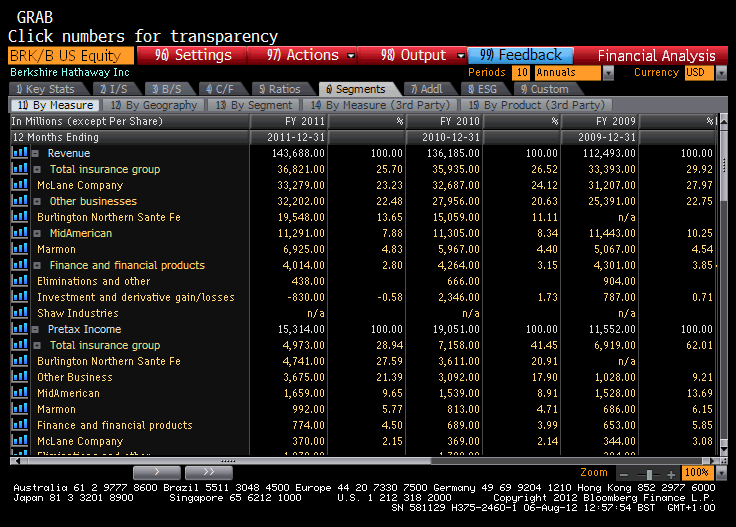Click the Periods input field showing 10
This screenshot has width=736, height=527.
point(521,73)
